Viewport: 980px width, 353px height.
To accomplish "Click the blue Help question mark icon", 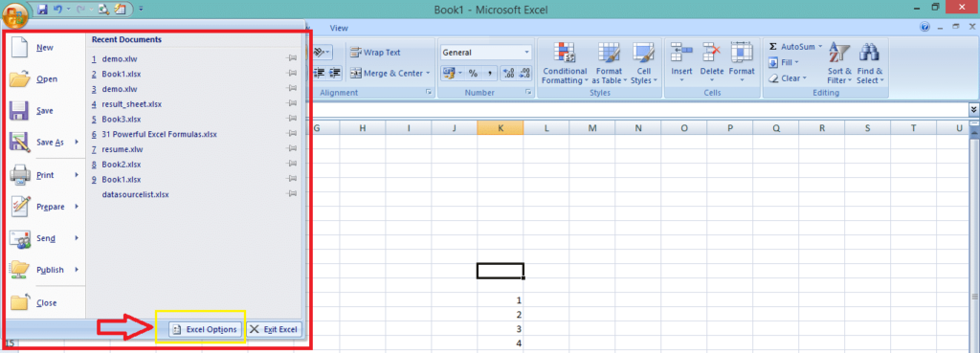I will 925,28.
